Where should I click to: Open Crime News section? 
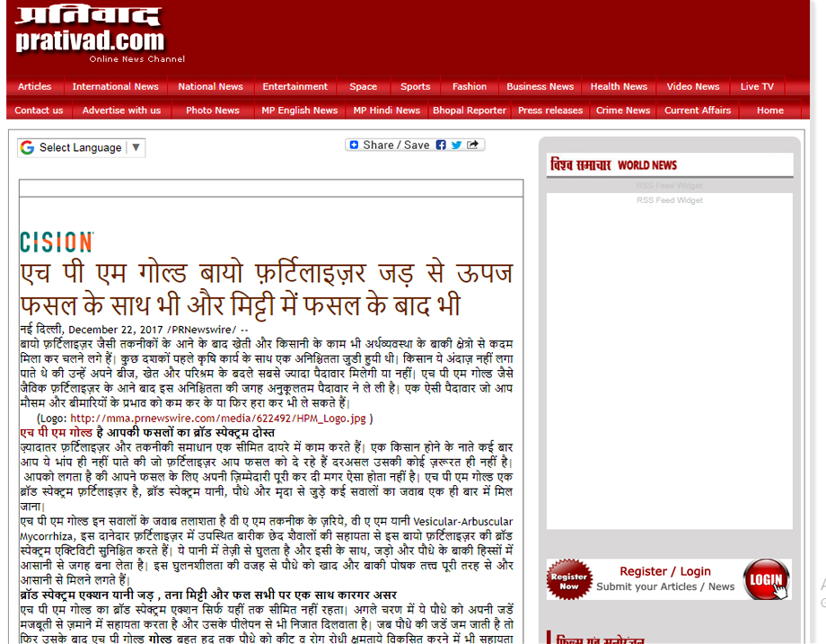pyautogui.click(x=623, y=110)
